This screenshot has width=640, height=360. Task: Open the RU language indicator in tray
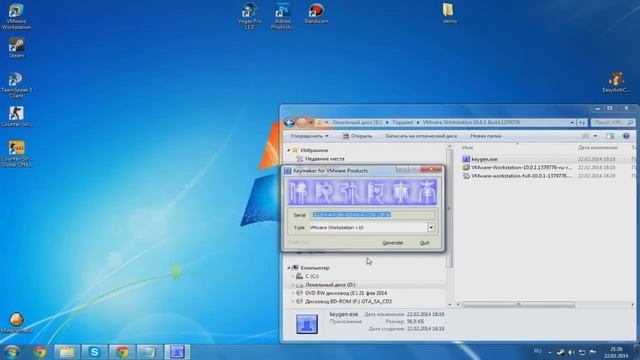click(x=538, y=351)
